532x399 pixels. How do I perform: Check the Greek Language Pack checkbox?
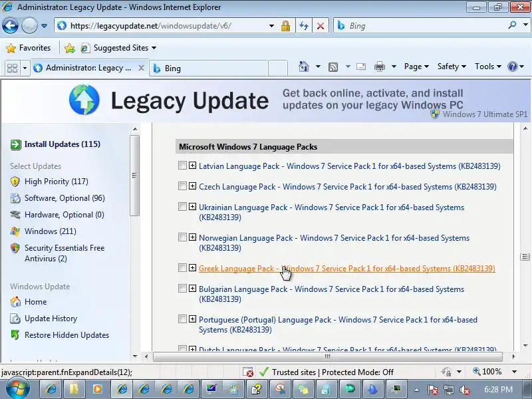click(182, 268)
